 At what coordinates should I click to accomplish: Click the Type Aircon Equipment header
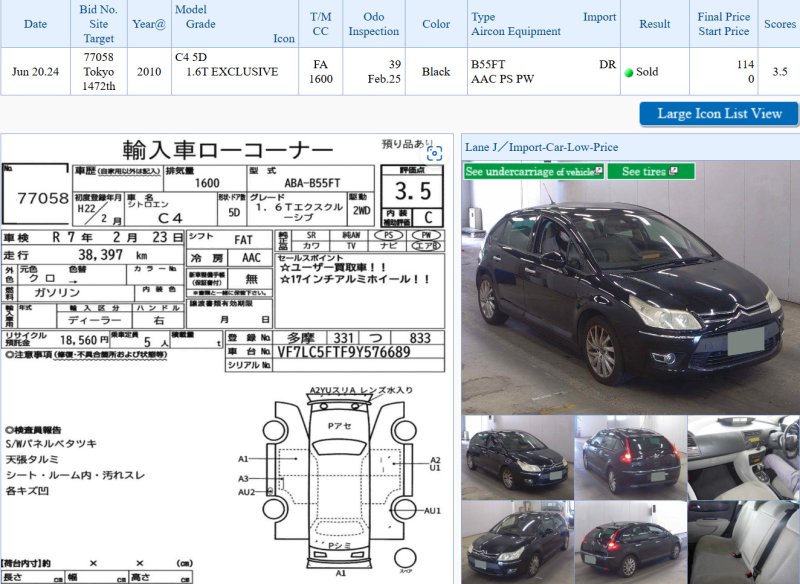(x=543, y=24)
